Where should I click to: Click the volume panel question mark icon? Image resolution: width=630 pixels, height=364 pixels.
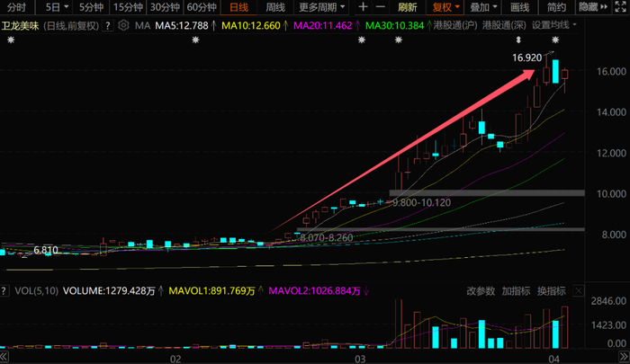[4, 290]
